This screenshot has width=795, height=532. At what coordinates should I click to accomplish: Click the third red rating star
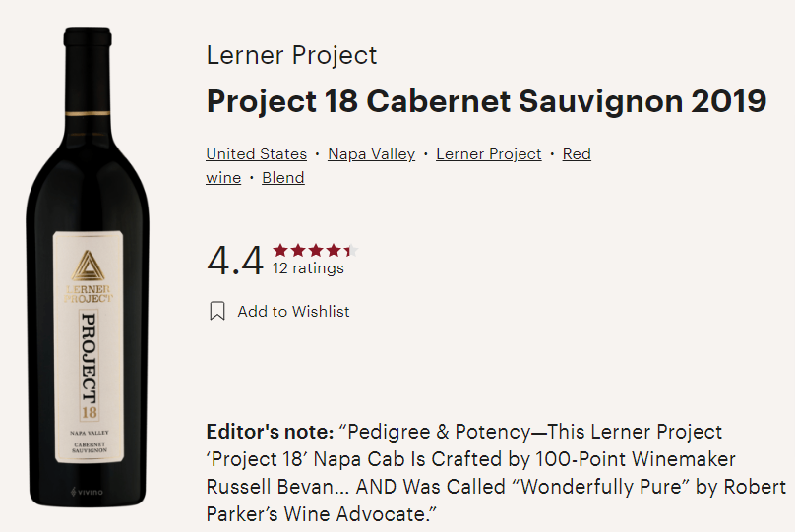(316, 250)
